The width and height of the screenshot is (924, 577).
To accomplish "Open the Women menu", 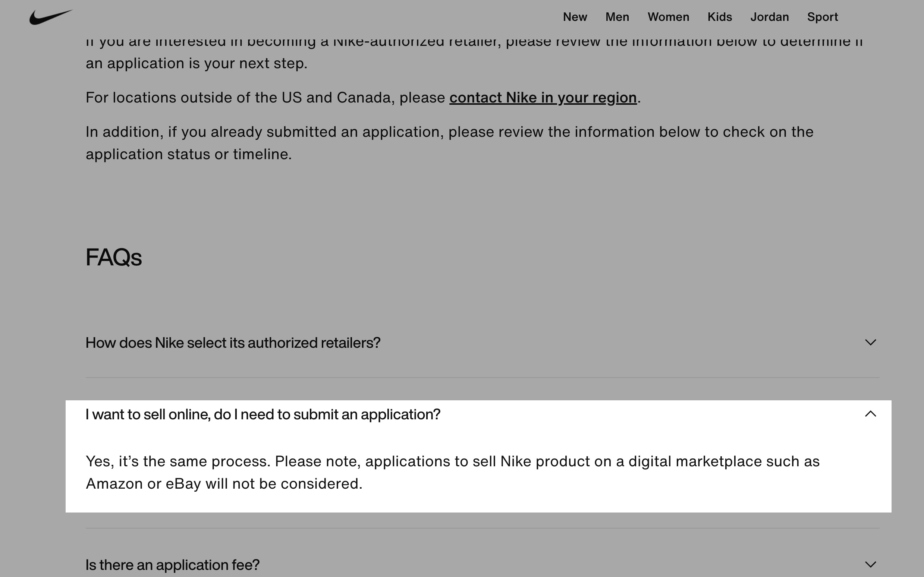I will click(668, 17).
